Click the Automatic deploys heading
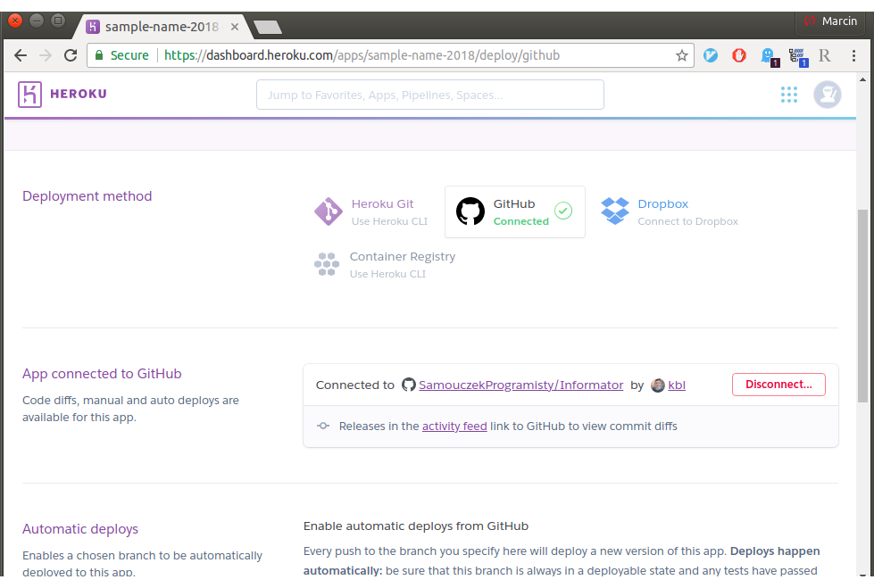The height and width of the screenshot is (588, 874). click(80, 529)
